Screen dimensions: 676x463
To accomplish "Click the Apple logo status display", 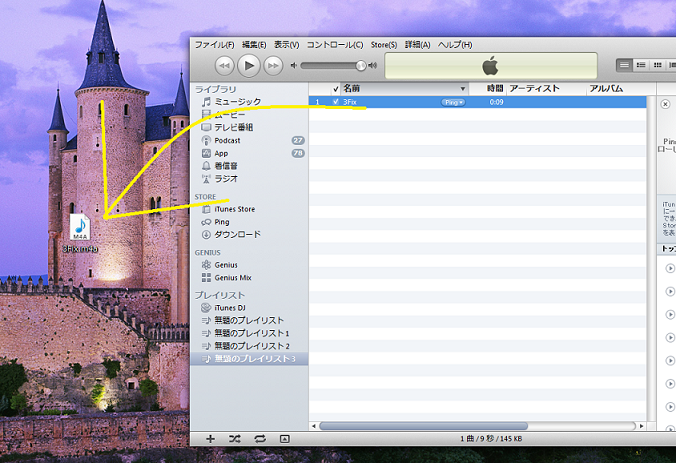I will (x=491, y=66).
